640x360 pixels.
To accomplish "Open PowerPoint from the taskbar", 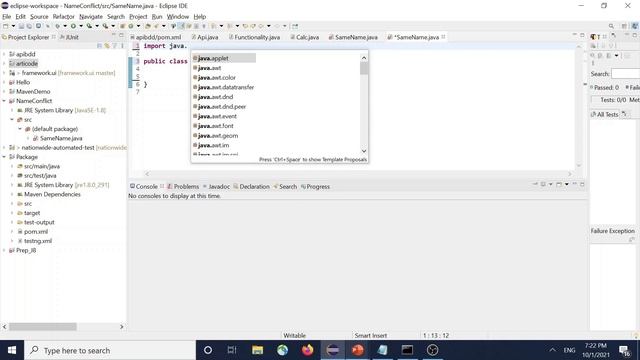I will click(358, 350).
